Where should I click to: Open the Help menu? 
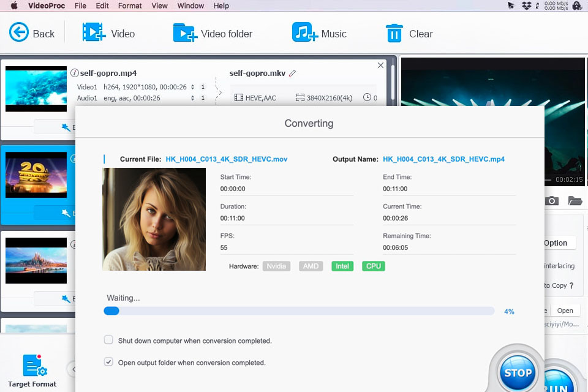pos(221,6)
